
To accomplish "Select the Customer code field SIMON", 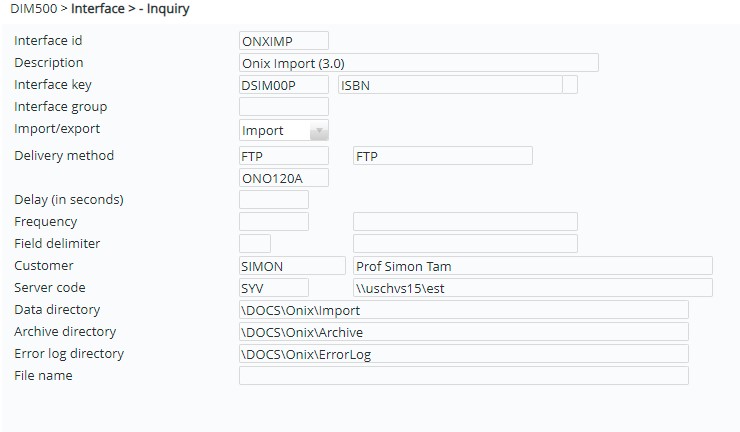I will coord(292,266).
